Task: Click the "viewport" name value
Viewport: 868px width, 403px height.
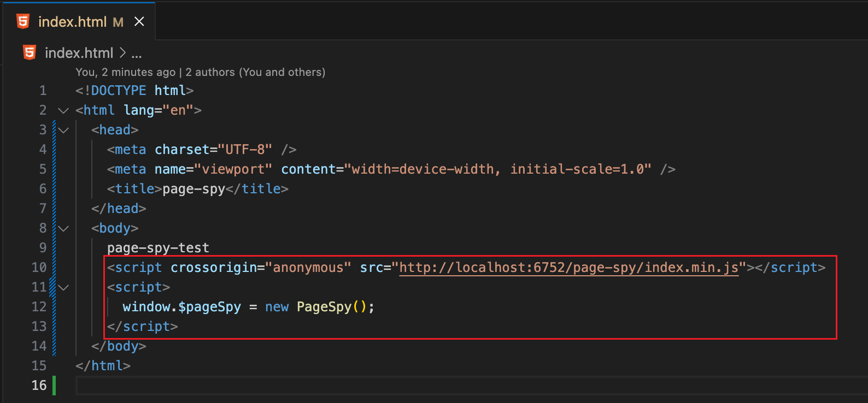Action: (x=233, y=169)
